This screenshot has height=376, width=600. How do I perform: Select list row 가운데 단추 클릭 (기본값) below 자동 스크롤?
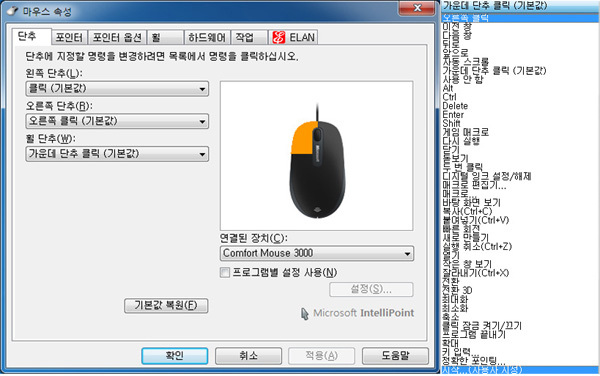coord(494,70)
